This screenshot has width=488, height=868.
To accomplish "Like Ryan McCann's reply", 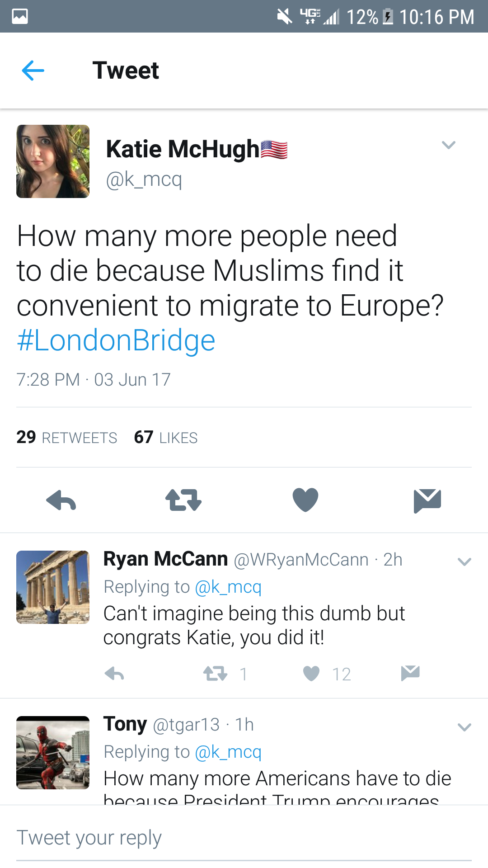I will pyautogui.click(x=311, y=674).
